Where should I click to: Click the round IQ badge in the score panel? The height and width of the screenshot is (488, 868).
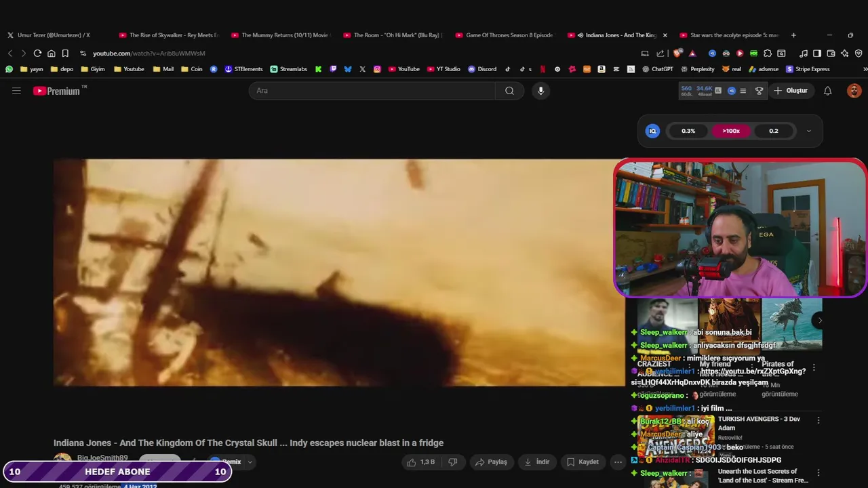click(x=652, y=131)
